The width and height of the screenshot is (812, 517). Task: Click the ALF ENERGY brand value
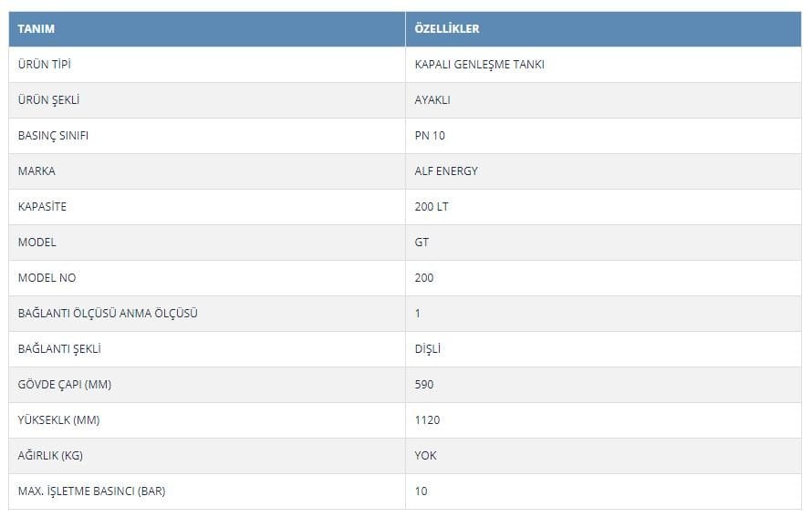click(x=446, y=171)
